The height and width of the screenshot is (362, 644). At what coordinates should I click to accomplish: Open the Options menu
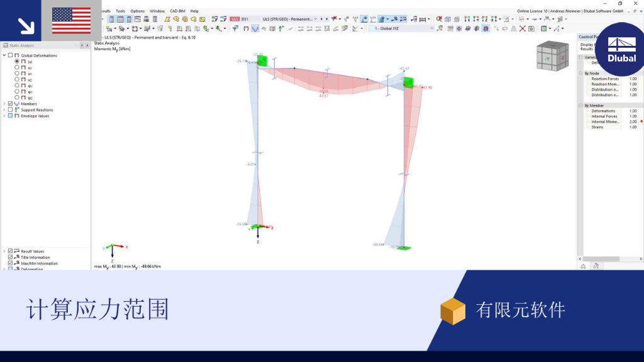tap(137, 11)
